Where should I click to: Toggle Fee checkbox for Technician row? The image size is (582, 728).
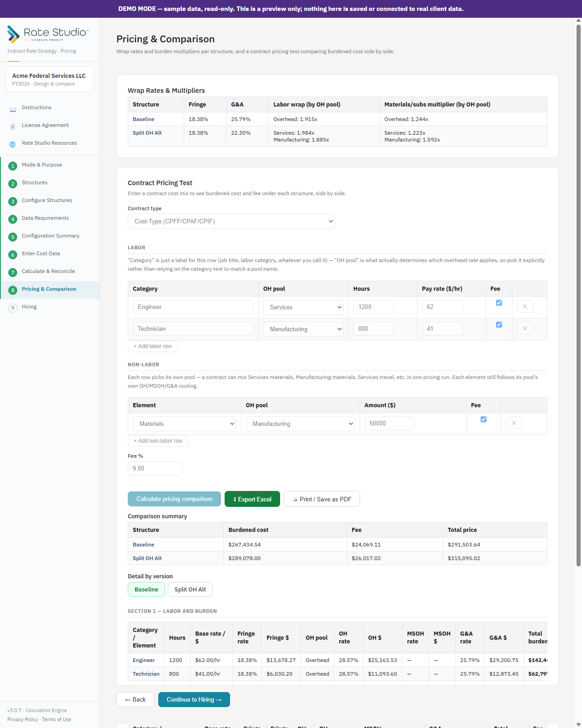(x=499, y=325)
